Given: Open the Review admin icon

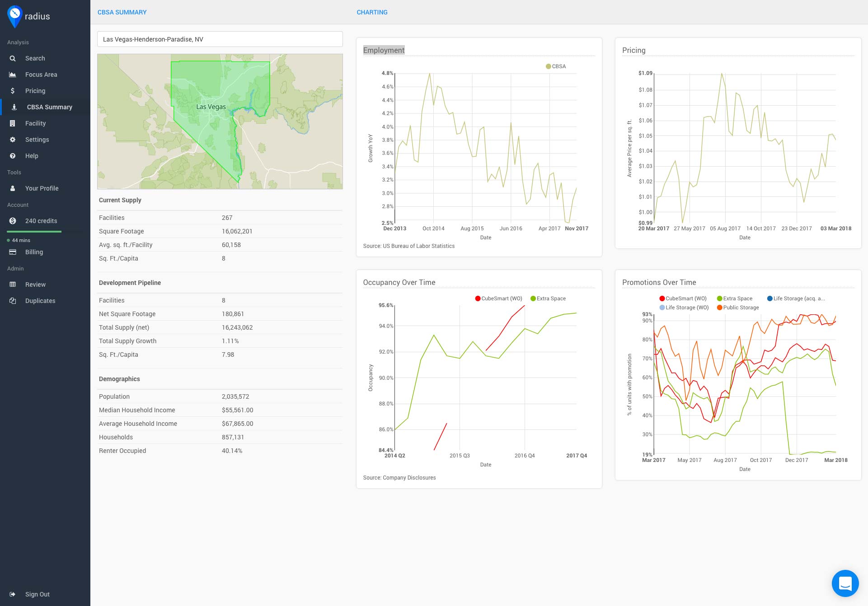Looking at the screenshot, I should pos(12,284).
